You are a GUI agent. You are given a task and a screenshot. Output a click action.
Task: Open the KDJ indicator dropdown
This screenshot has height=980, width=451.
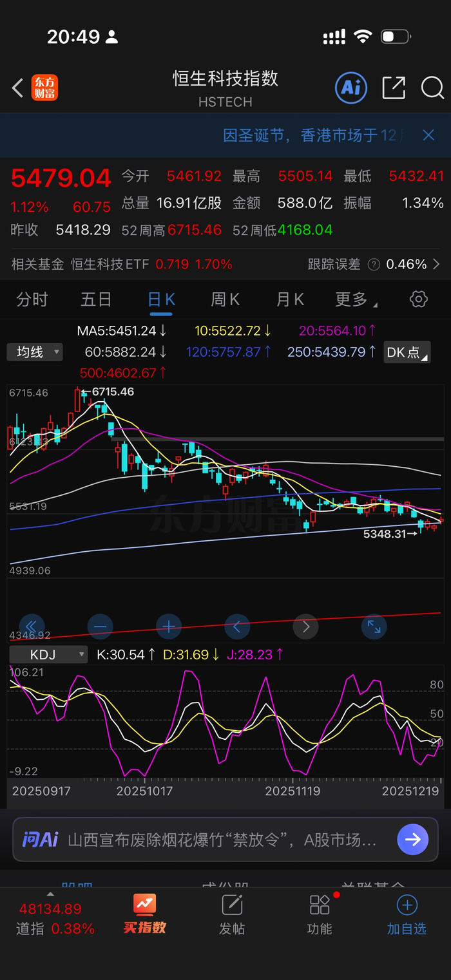coord(48,655)
